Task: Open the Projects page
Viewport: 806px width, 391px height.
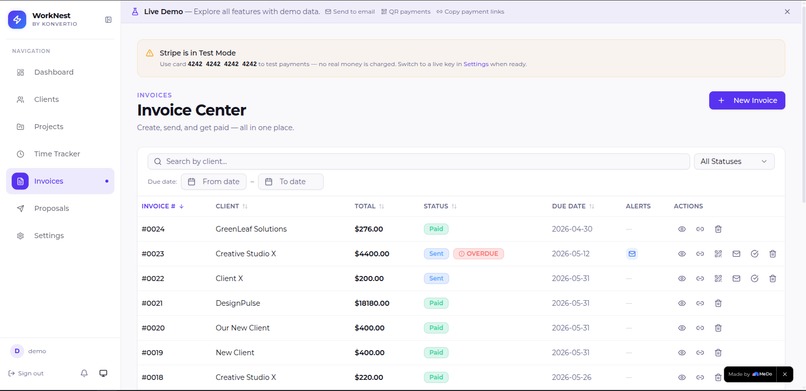Action: 60,127
